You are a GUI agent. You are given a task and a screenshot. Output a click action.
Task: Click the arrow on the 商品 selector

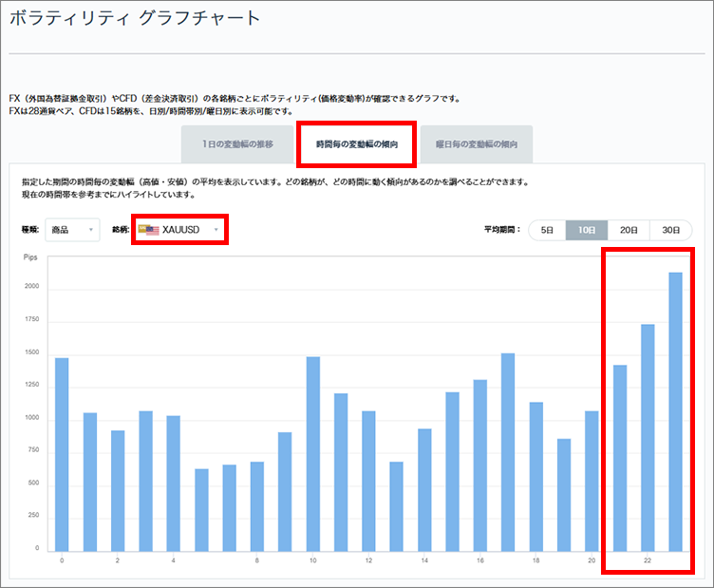(90, 230)
